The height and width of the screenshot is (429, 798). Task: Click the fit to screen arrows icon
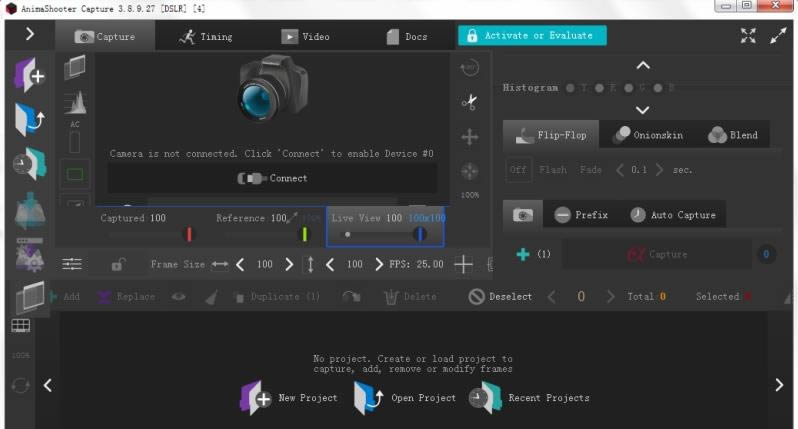[748, 36]
